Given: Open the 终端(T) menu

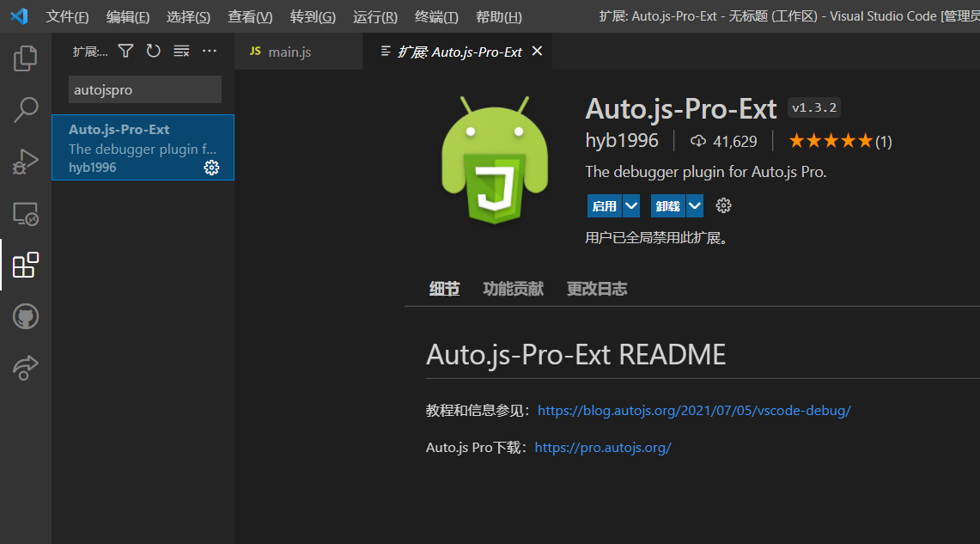Looking at the screenshot, I should tap(436, 17).
